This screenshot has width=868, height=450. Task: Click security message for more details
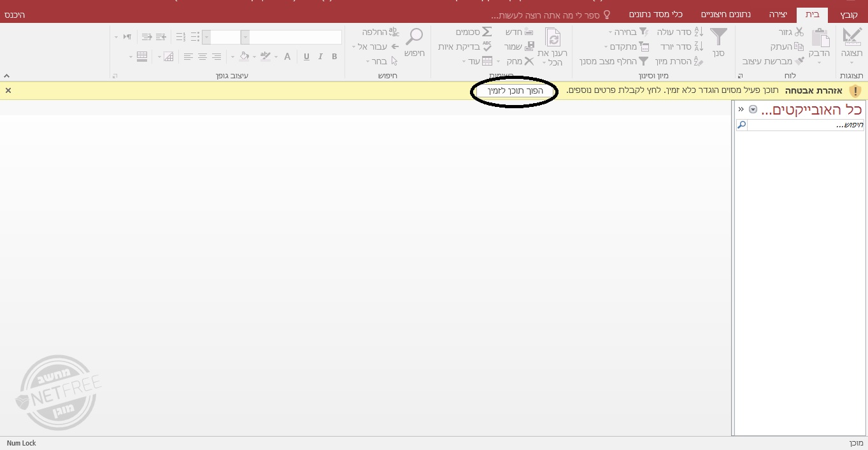(672, 91)
